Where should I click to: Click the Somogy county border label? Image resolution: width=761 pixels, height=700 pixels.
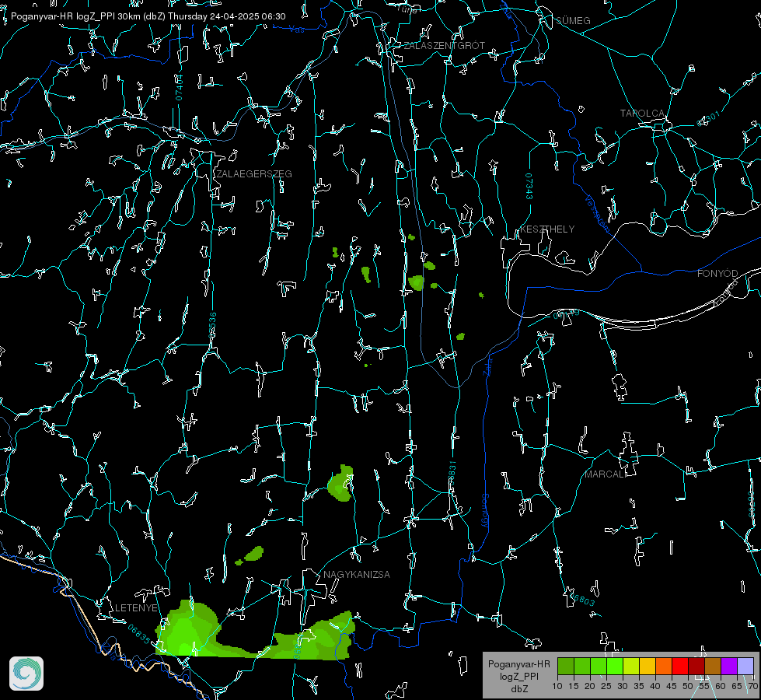485,511
